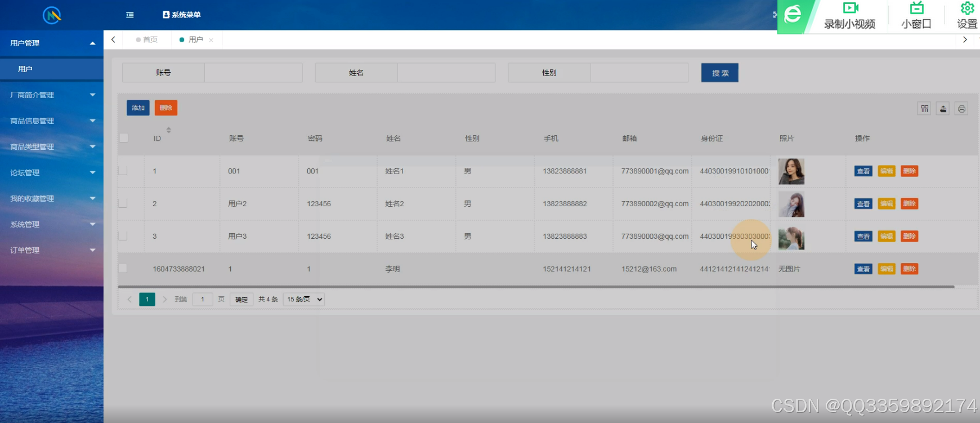Click 删除 for 姓名3 row
This screenshot has height=423, width=980.
[910, 237]
